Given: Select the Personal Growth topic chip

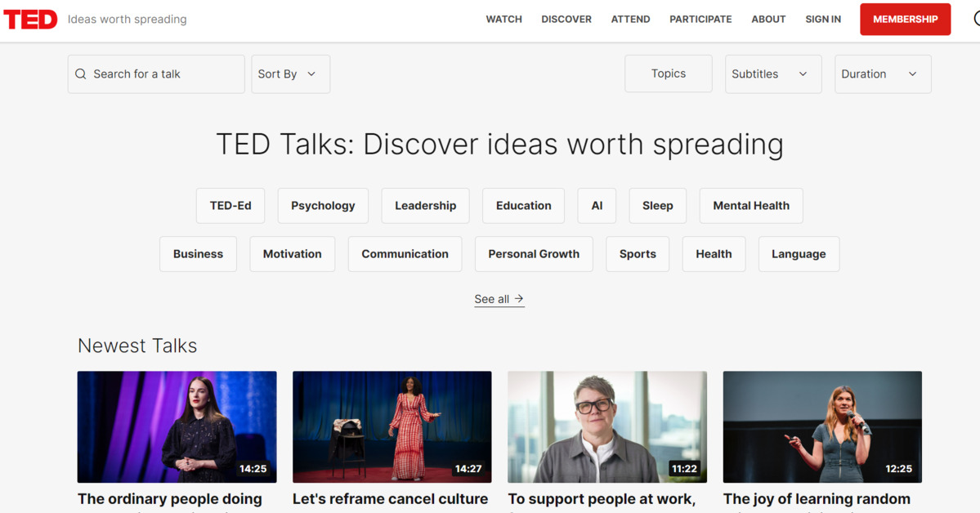Looking at the screenshot, I should (534, 254).
